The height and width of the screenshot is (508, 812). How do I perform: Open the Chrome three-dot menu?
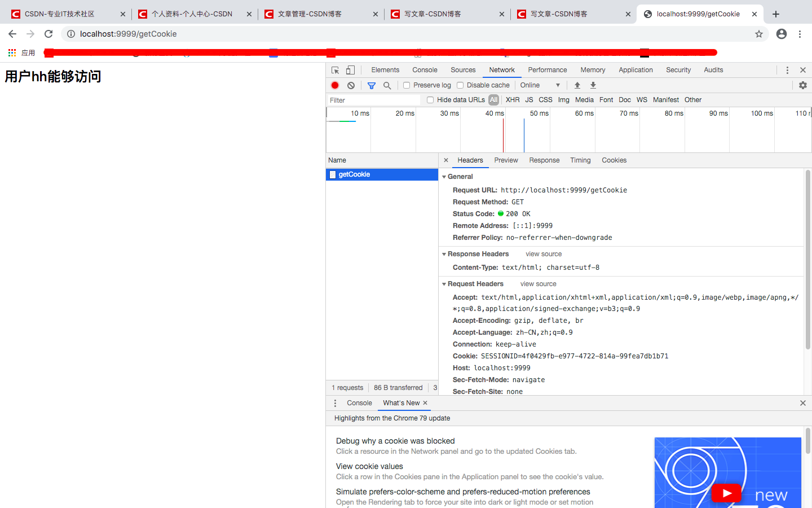coord(800,34)
